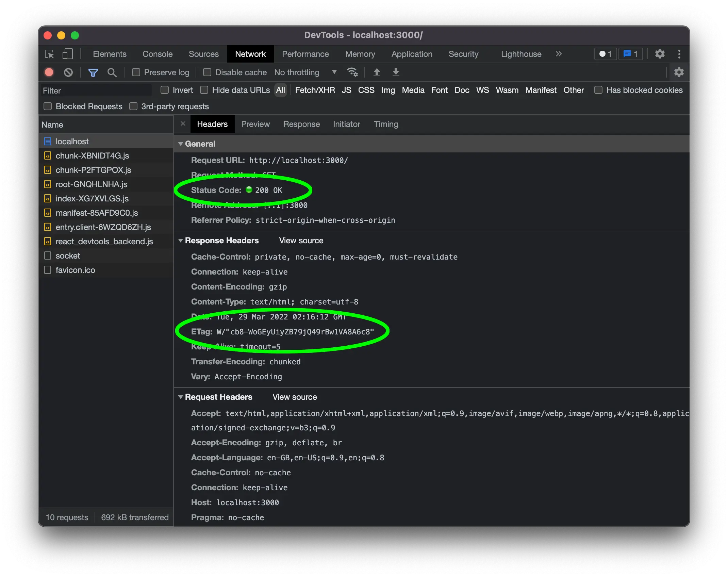Click the filter icon in Network toolbar

point(93,72)
